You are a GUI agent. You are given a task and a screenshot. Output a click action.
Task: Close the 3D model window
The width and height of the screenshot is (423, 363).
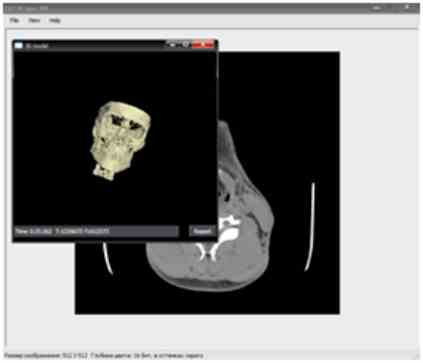click(x=203, y=44)
